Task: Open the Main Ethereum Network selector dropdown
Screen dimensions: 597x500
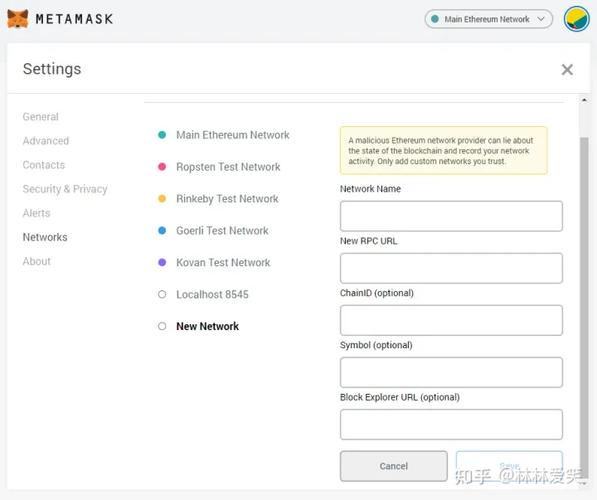Action: tap(488, 19)
